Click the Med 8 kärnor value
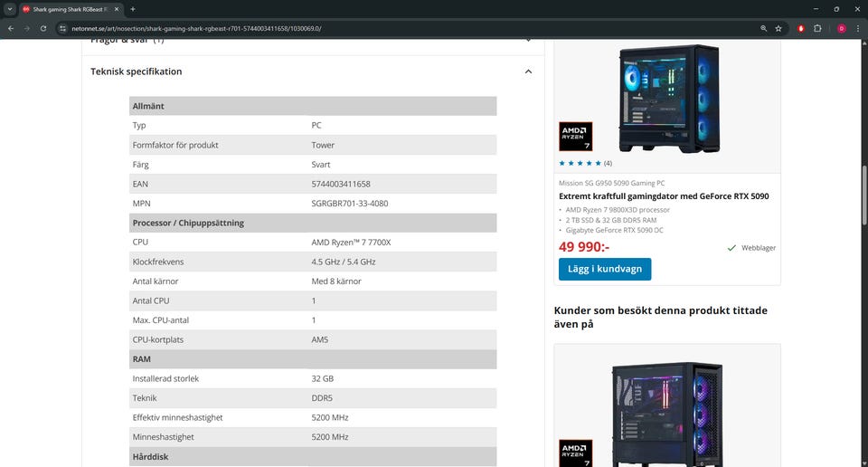The width and height of the screenshot is (868, 467). click(x=336, y=281)
